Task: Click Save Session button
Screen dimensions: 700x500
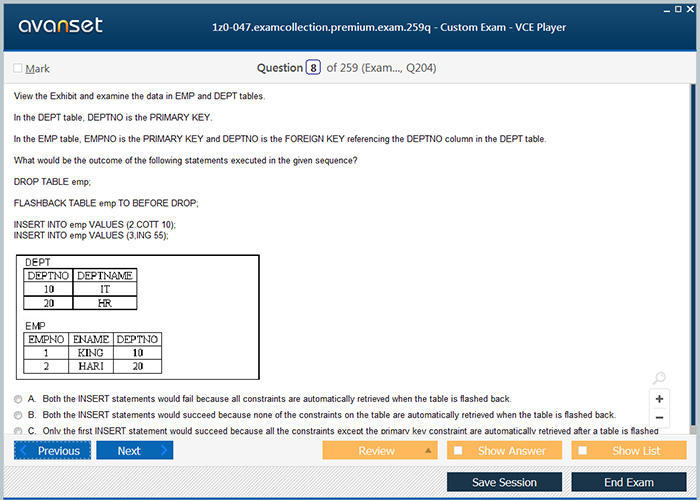Action: (x=504, y=482)
